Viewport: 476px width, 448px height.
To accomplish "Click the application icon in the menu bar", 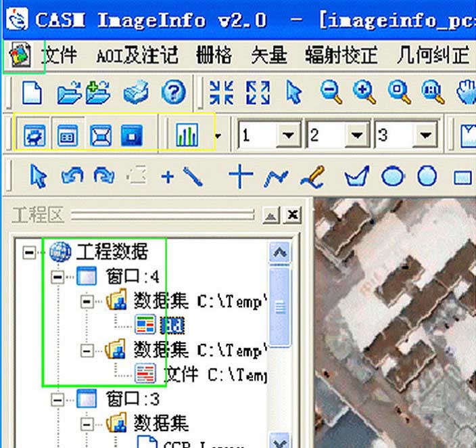I will pos(20,55).
